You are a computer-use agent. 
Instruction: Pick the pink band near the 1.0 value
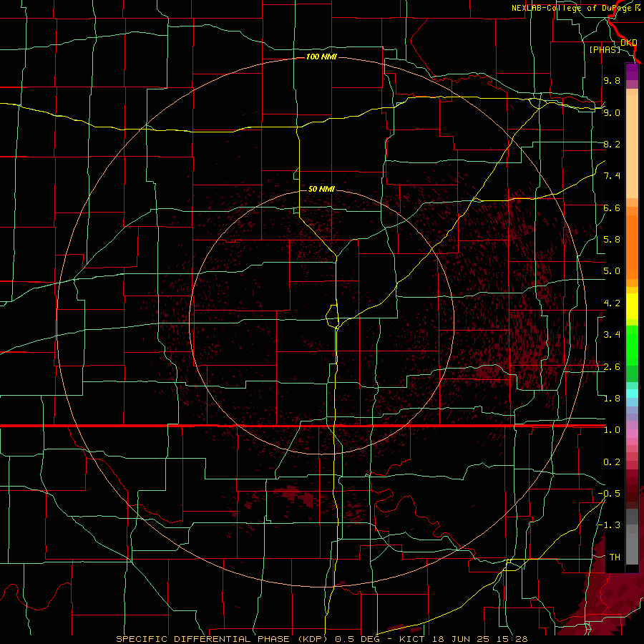click(x=632, y=434)
